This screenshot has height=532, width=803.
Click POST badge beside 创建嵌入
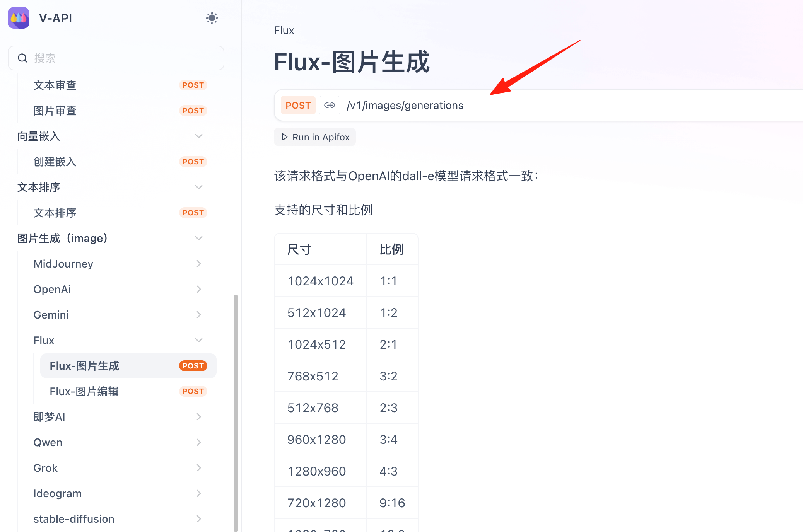click(x=193, y=162)
